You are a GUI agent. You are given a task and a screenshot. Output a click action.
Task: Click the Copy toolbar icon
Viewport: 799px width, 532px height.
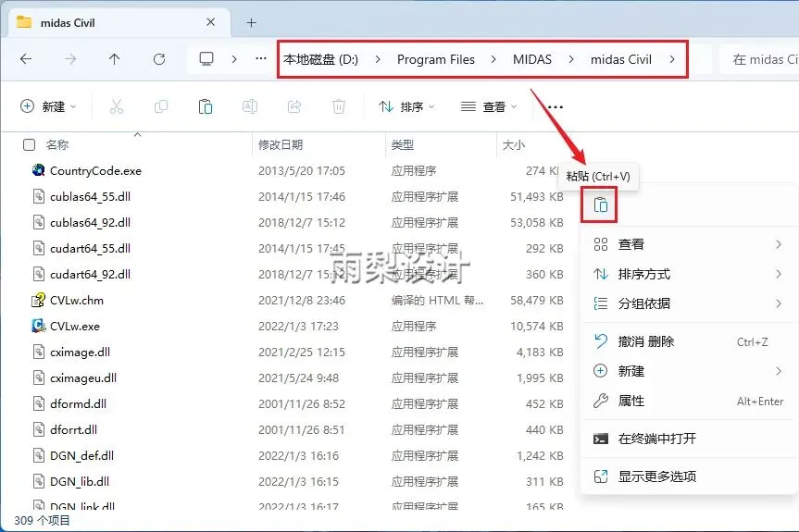click(161, 106)
